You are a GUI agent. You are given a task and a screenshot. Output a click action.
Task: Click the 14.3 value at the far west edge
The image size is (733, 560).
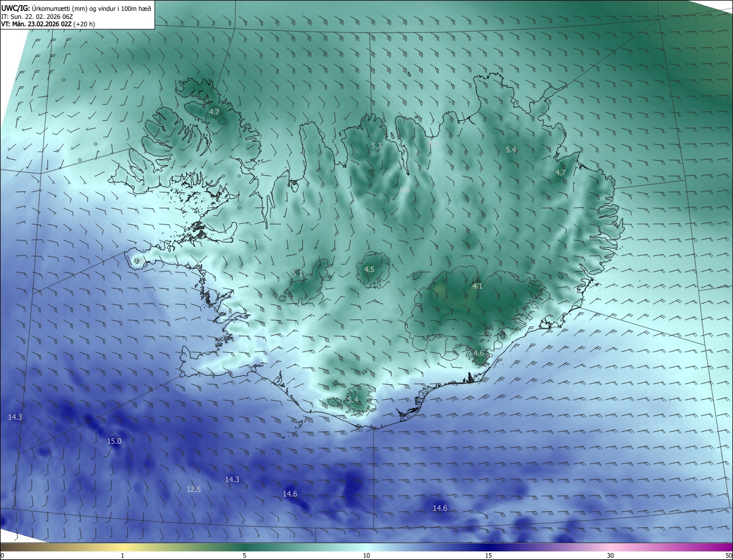(x=15, y=417)
